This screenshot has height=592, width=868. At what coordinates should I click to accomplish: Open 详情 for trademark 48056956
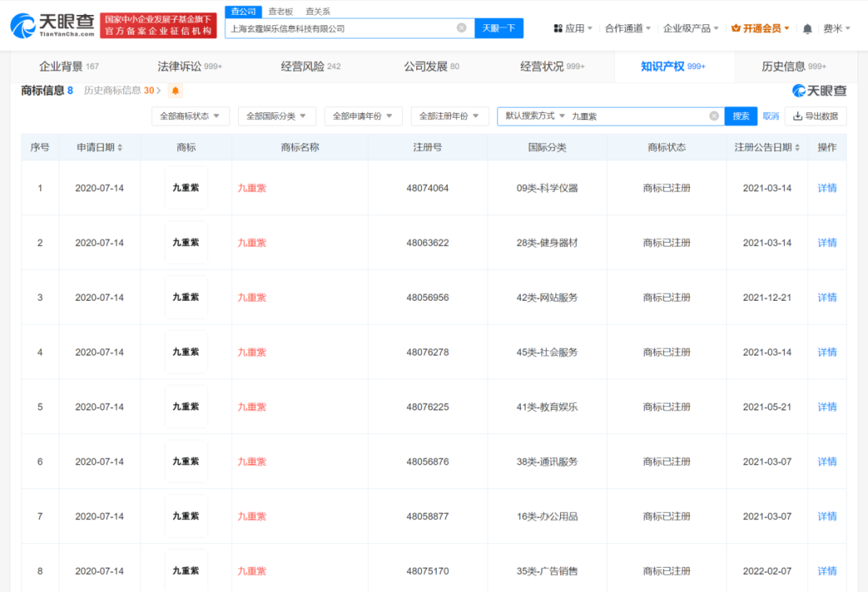(x=826, y=298)
